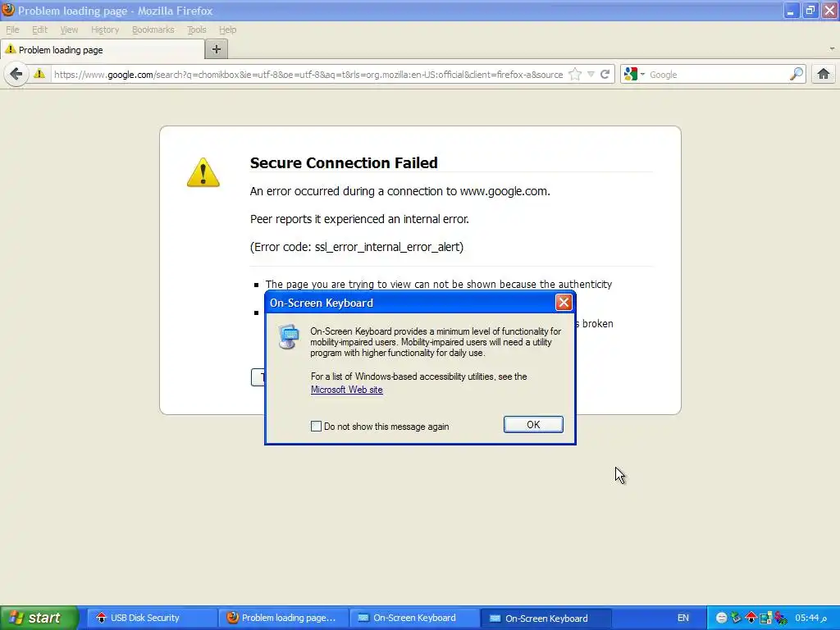The height and width of the screenshot is (630, 840).
Task: Open the URL history dropdown arrow
Action: (x=591, y=74)
